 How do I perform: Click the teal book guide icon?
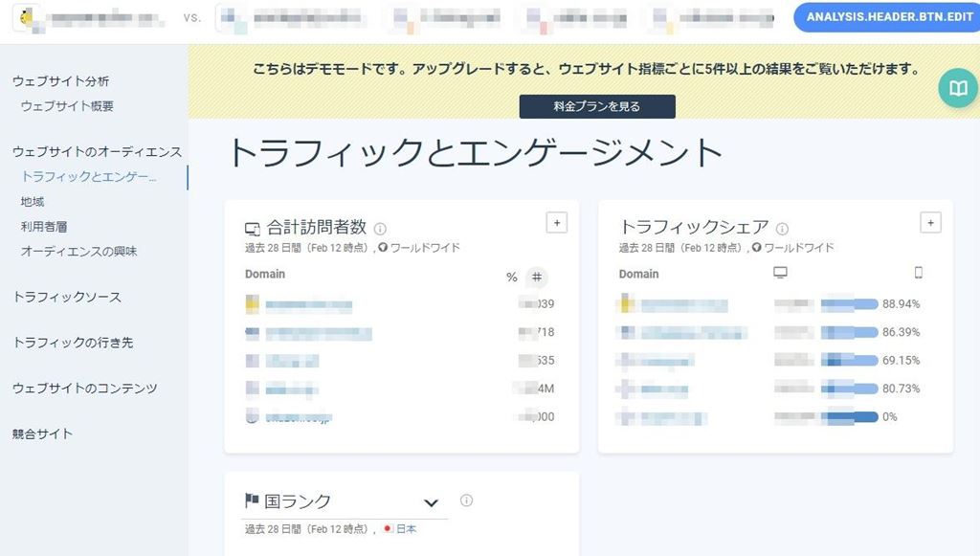(957, 88)
